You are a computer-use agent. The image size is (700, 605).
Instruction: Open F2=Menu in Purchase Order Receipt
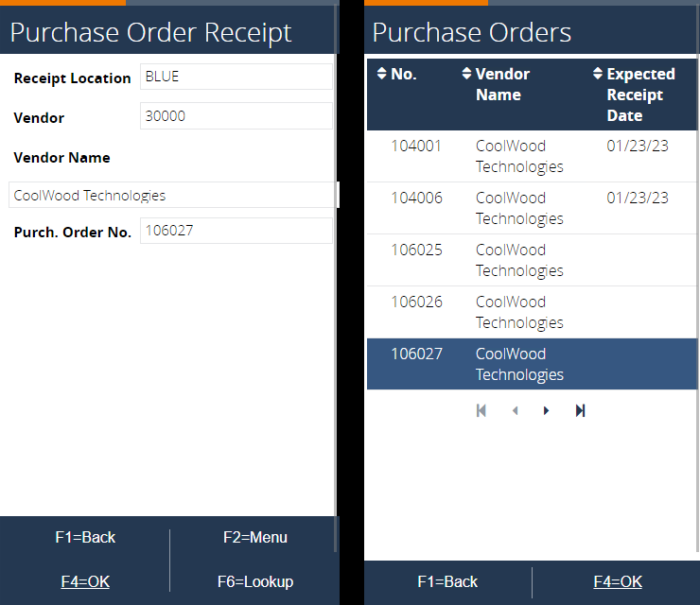(x=254, y=537)
